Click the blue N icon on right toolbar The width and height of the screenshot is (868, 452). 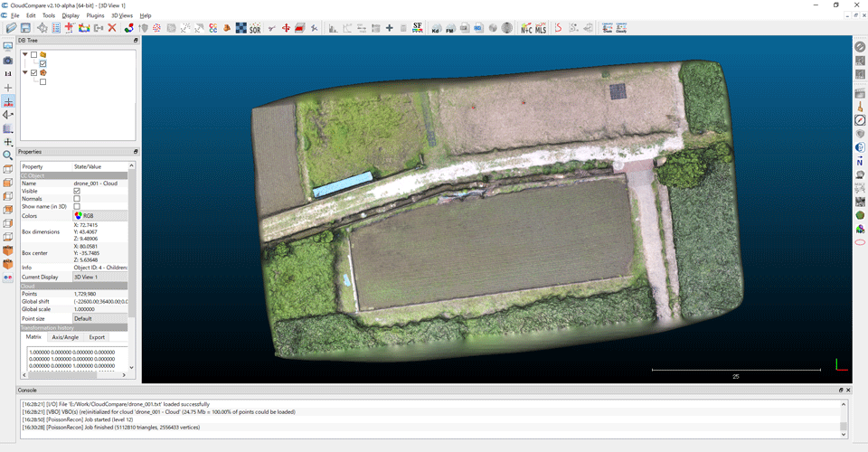pyautogui.click(x=860, y=162)
